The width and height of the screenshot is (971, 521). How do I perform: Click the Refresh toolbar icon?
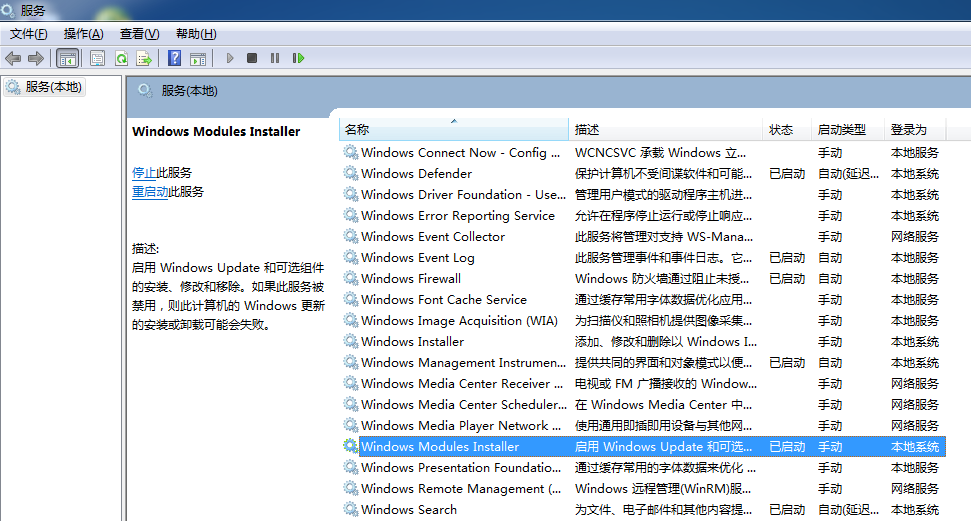point(121,58)
